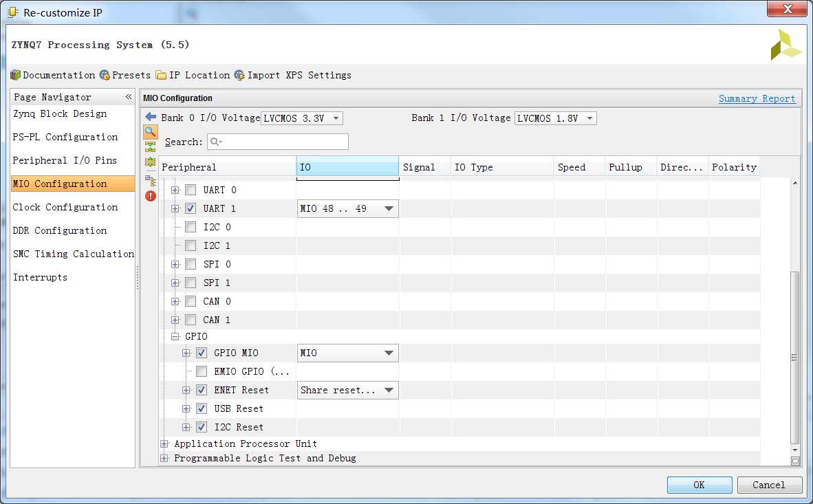The image size is (813, 504).
Task: Click the red error warning icon
Action: (x=151, y=196)
